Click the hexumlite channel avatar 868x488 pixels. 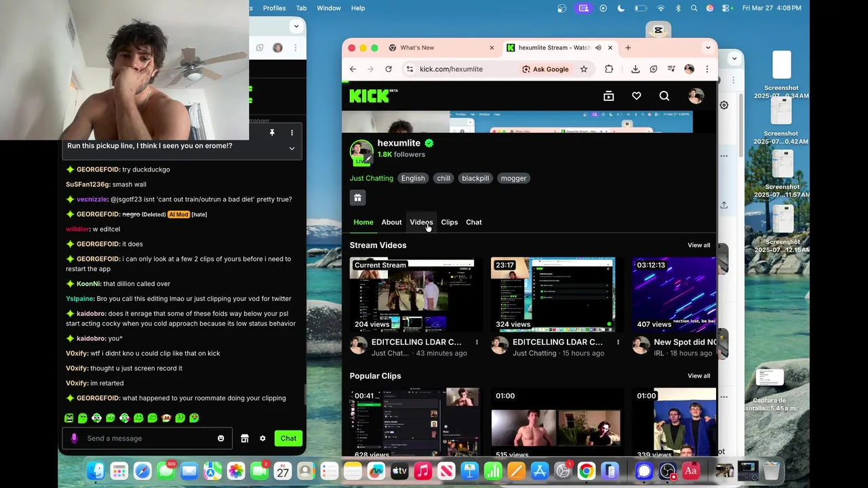361,152
